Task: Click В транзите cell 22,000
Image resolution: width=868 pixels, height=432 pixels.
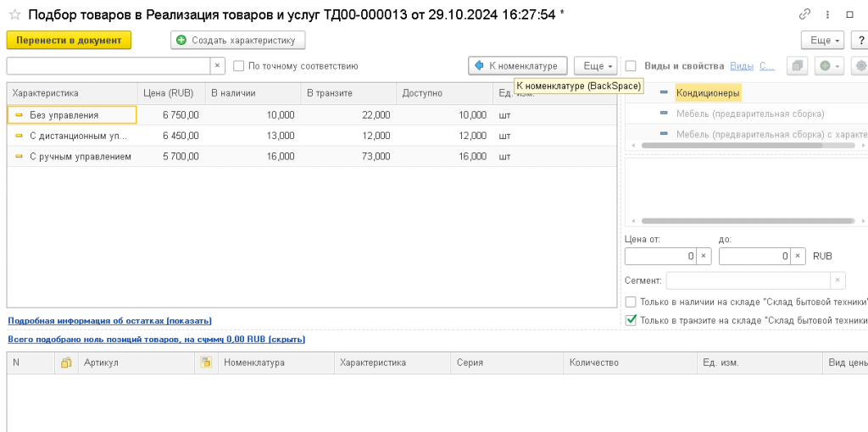Action: tap(348, 115)
